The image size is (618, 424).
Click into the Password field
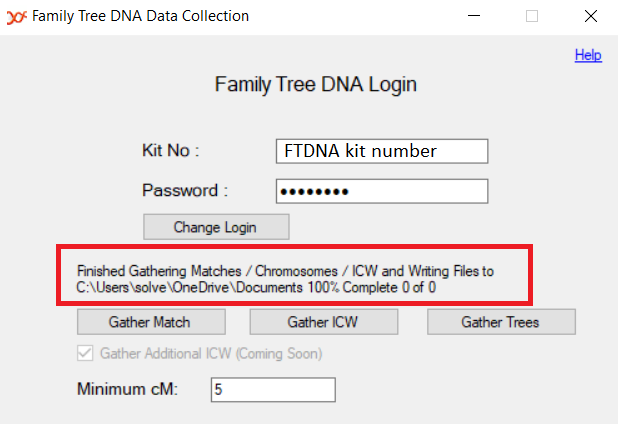click(382, 192)
